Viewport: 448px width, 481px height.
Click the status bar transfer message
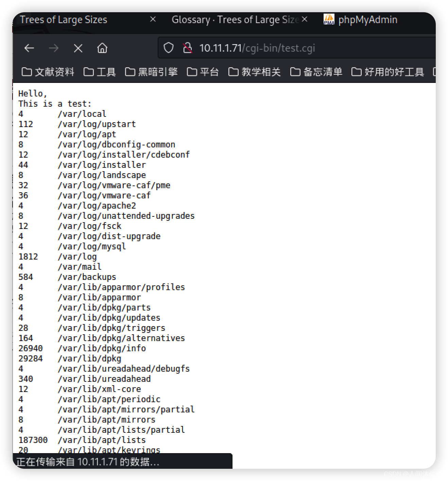[88, 462]
